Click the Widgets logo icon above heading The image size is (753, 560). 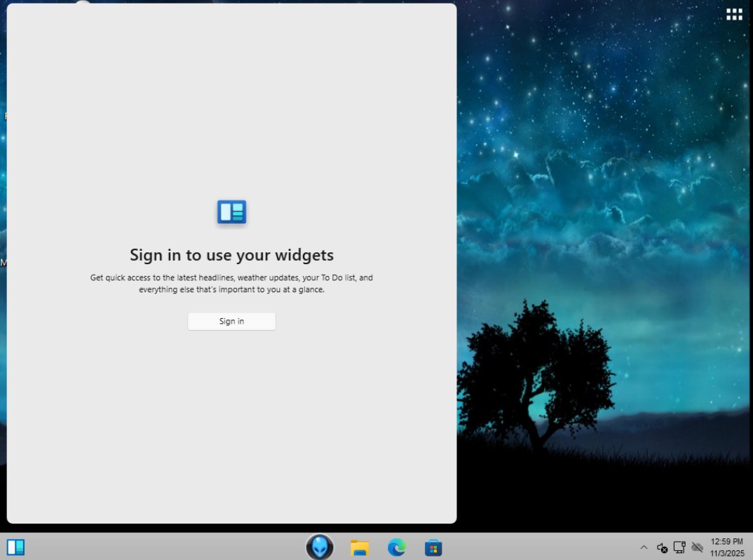coord(231,212)
